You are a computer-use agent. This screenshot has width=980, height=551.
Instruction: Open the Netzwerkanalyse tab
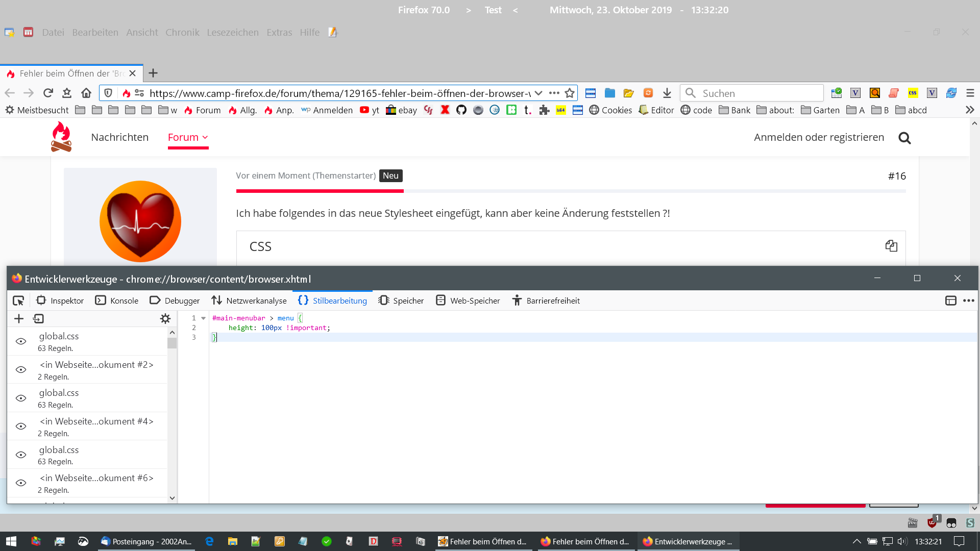pyautogui.click(x=249, y=300)
